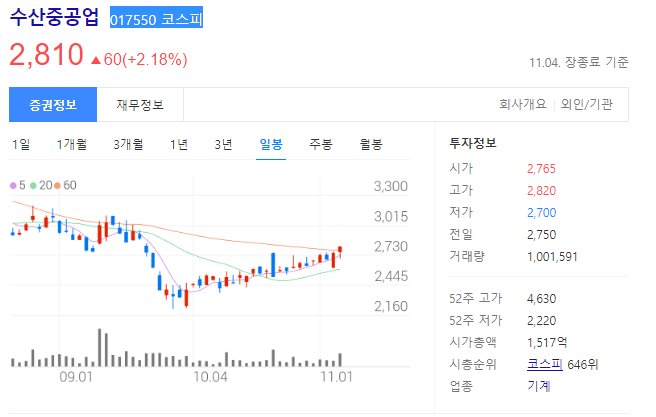Open the 증권정보 tab
The image size is (656, 417).
53,105
